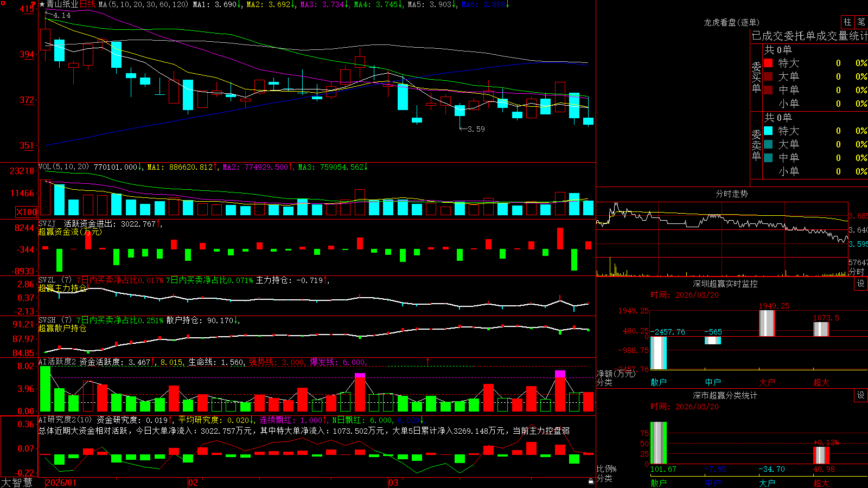
Task: Click the AI研究度2(10) indicator label
Action: click(65, 420)
